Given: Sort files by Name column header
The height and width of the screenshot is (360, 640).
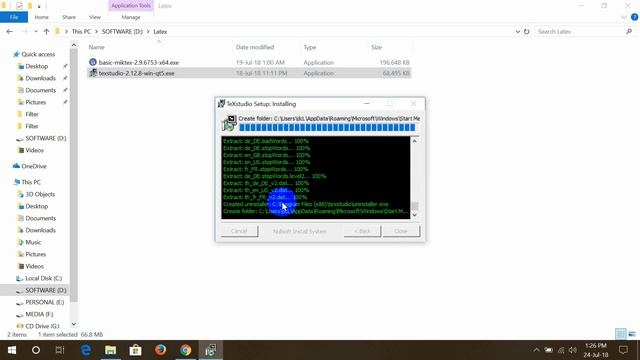Looking at the screenshot, I should point(96,47).
